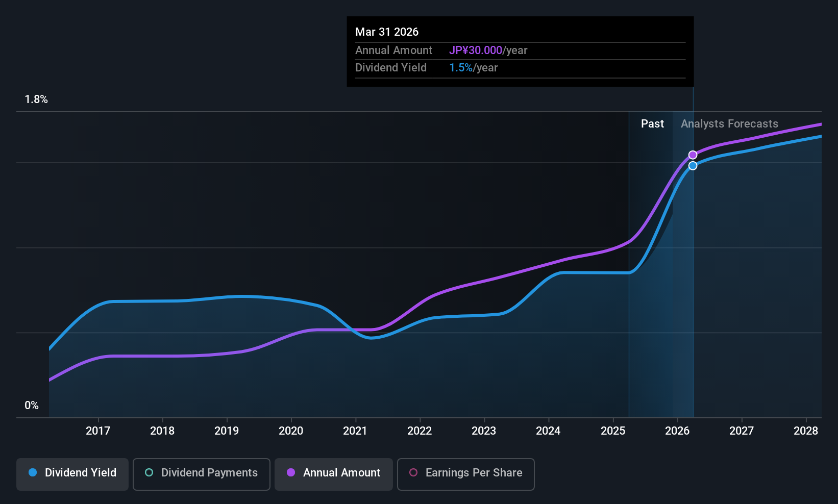Click the 2017 x-axis year label
The width and height of the screenshot is (838, 504).
(x=98, y=431)
